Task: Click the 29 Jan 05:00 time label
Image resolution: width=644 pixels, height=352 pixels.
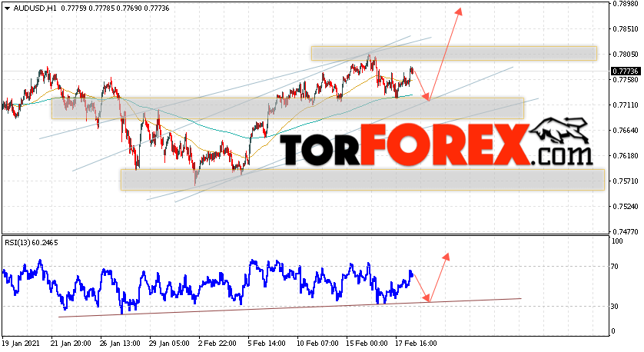Action: [x=169, y=344]
